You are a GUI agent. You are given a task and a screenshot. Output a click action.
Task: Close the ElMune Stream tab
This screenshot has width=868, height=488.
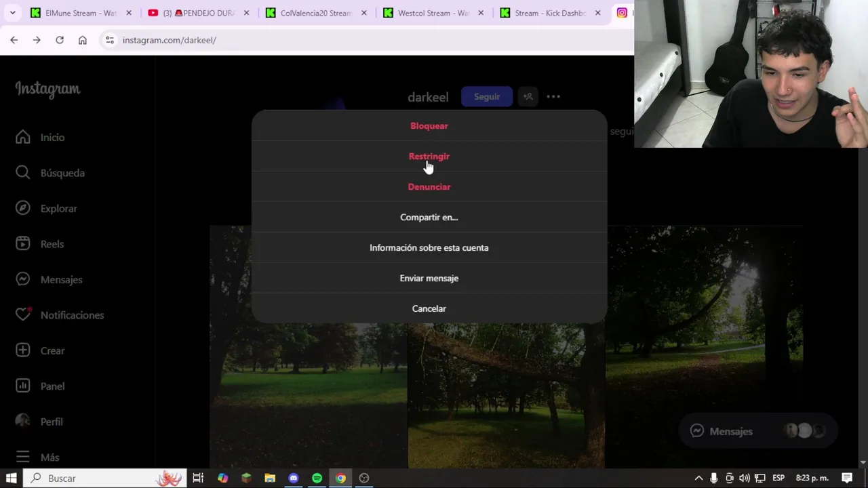tap(129, 13)
